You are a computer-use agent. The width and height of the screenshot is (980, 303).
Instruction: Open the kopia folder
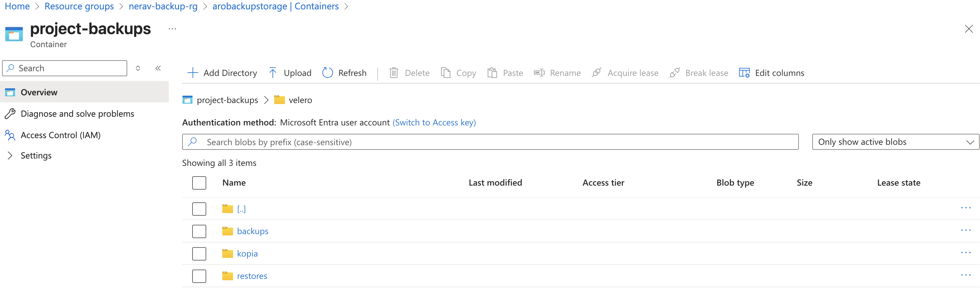coord(247,254)
